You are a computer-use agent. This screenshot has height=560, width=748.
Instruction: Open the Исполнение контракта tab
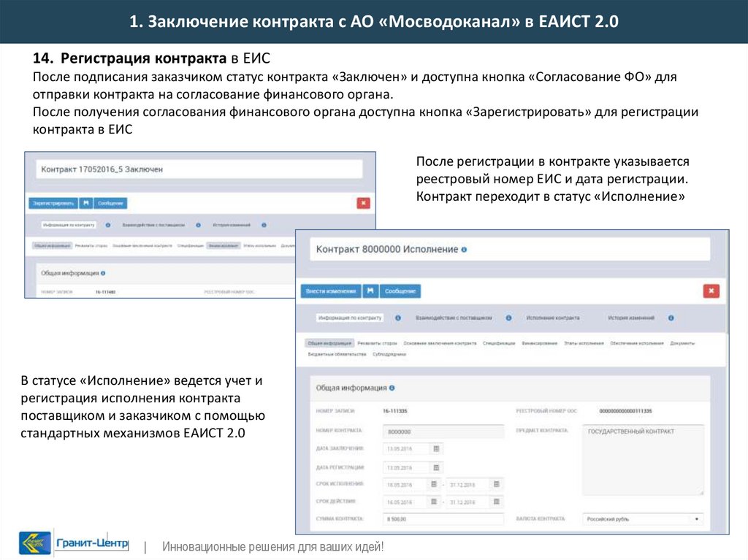coord(552,318)
